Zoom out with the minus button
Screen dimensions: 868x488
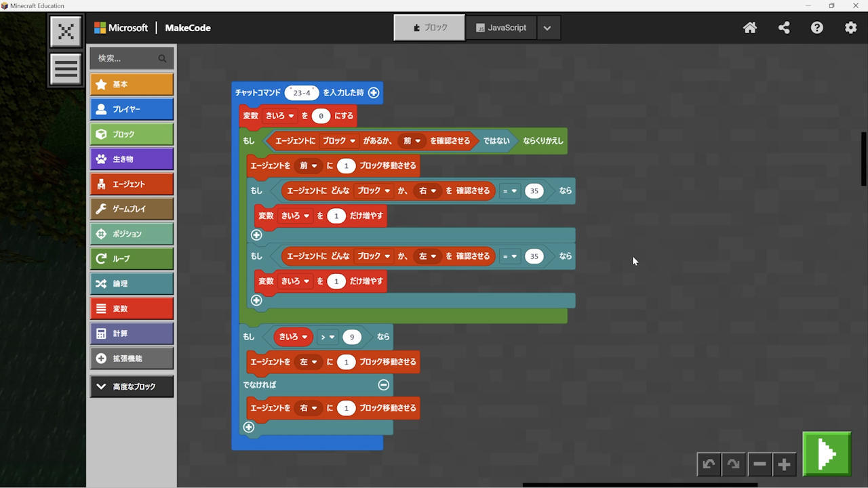pyautogui.click(x=759, y=464)
